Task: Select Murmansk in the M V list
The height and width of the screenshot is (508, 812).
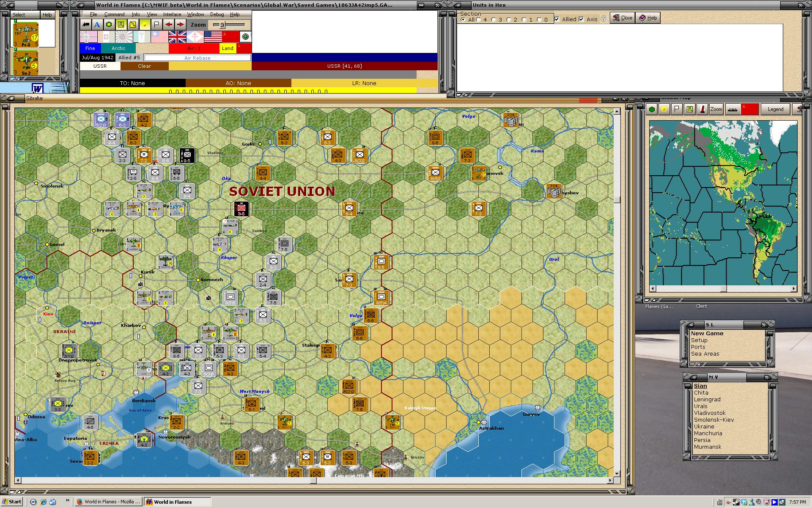Action: tap(708, 447)
